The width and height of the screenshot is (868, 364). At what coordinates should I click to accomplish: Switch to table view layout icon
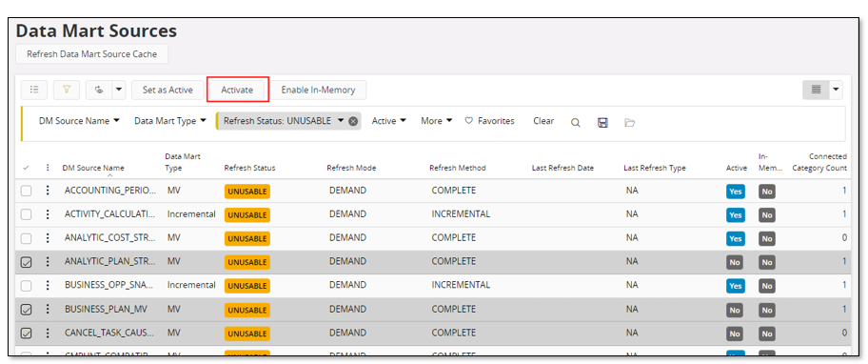816,90
